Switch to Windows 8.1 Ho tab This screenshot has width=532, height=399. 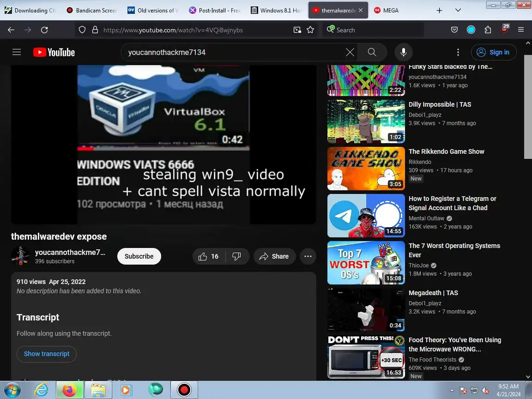pyautogui.click(x=276, y=10)
